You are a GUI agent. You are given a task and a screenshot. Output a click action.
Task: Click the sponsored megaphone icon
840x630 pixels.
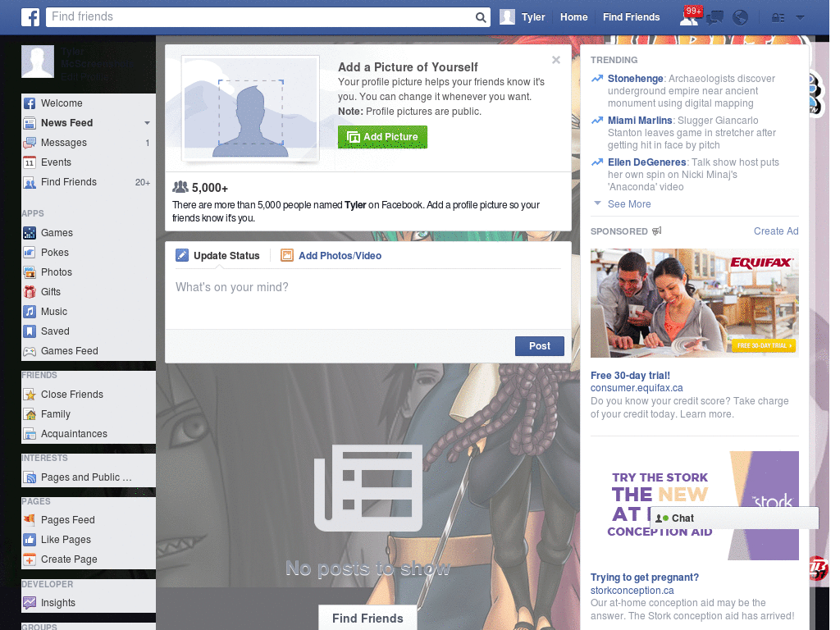pos(657,231)
